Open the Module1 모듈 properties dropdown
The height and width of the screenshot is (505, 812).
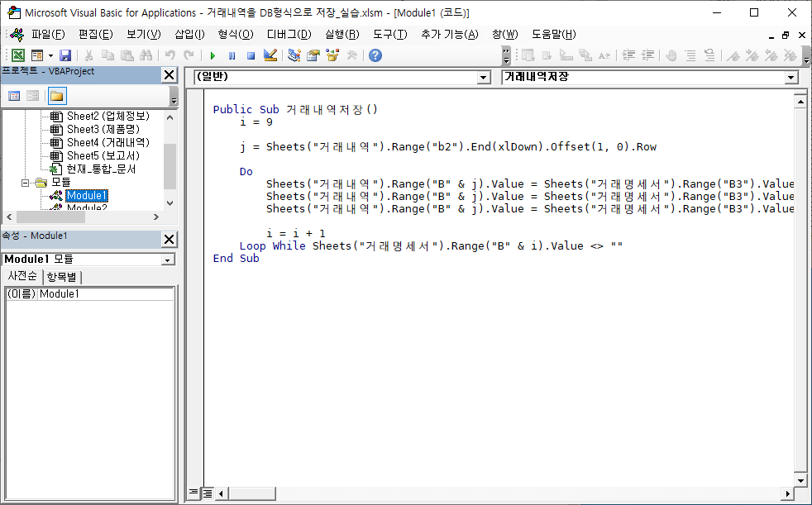[168, 260]
